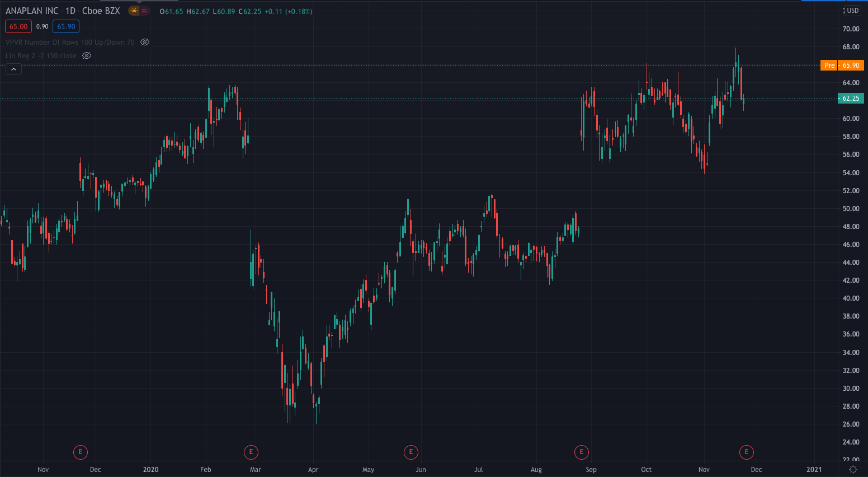Select the VPVR Number Of Rows indicator label
Screen dimensions: 868x477
coord(70,42)
